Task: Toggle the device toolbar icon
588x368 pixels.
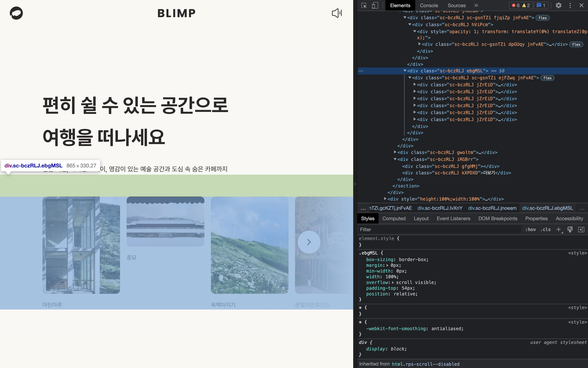Action: tap(375, 5)
